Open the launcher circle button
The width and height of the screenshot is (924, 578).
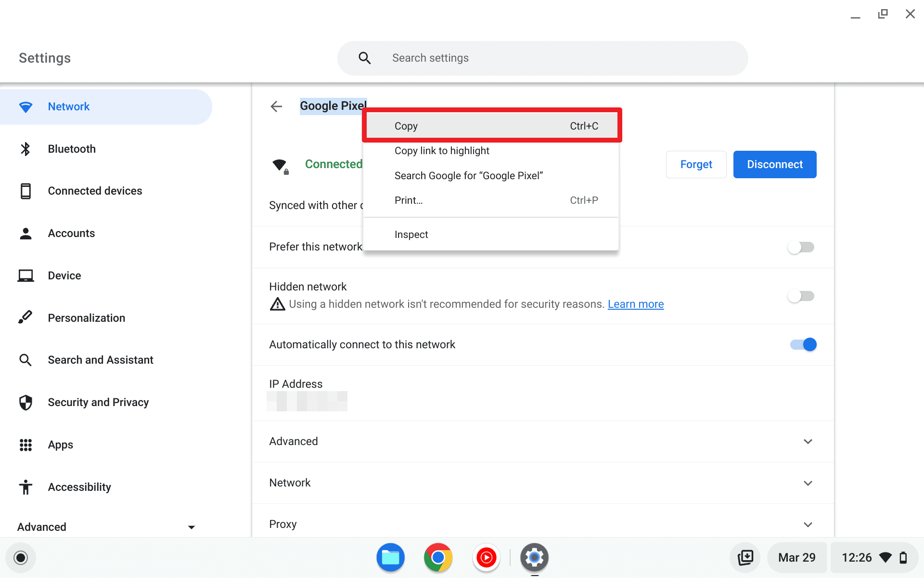tap(21, 558)
